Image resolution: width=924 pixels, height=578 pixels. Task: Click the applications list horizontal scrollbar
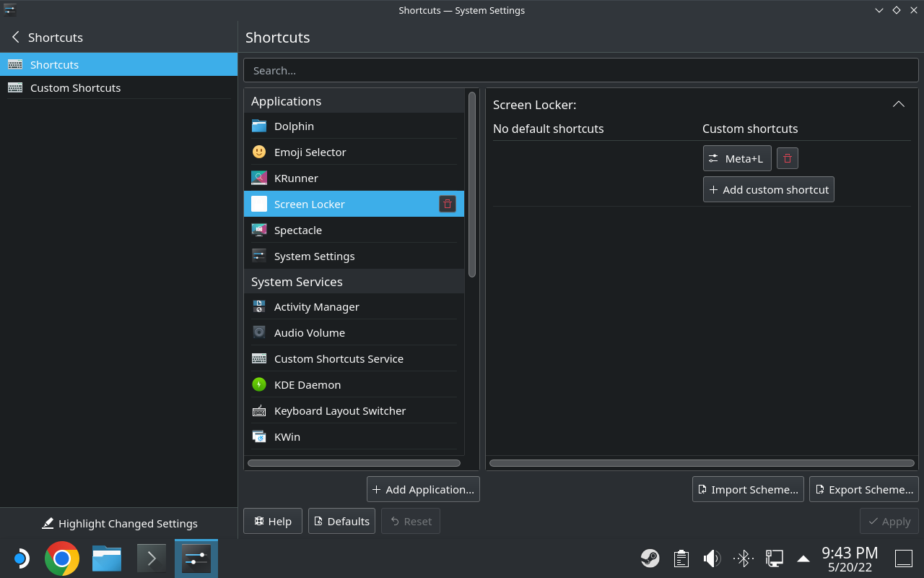click(354, 463)
